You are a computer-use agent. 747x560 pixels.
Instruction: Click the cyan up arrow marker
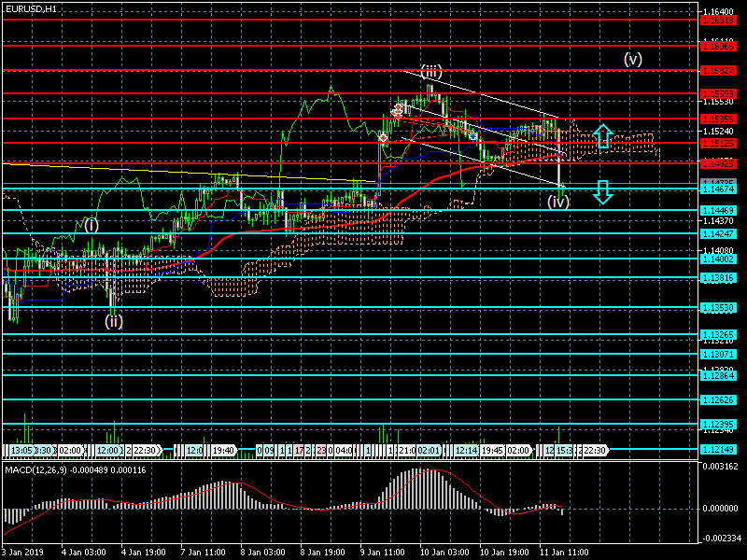602,136
